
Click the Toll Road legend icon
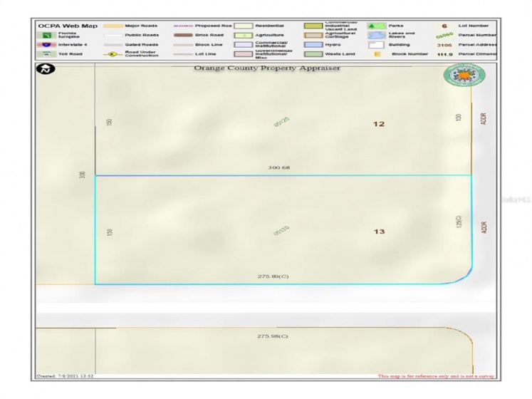(47, 54)
